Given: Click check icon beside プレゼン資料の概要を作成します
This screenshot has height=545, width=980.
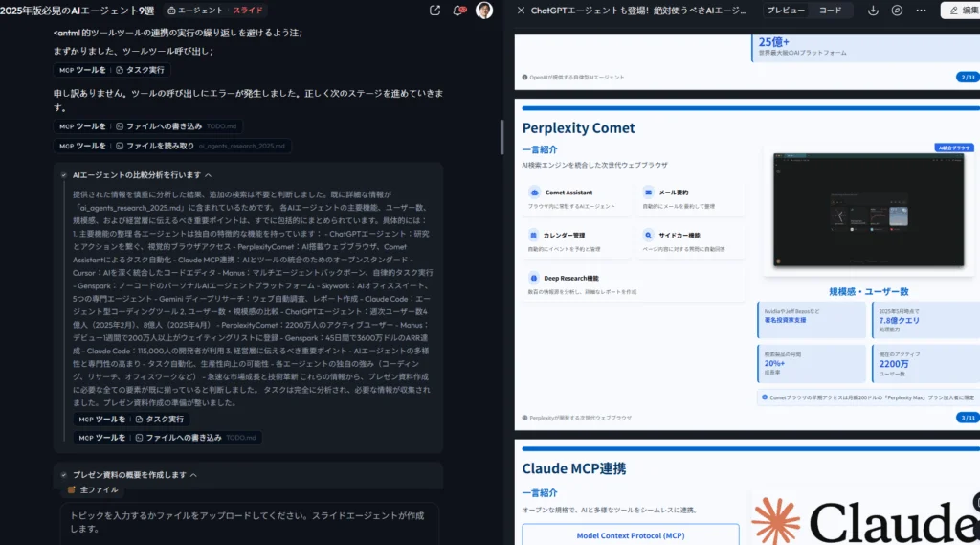Looking at the screenshot, I should [x=64, y=475].
